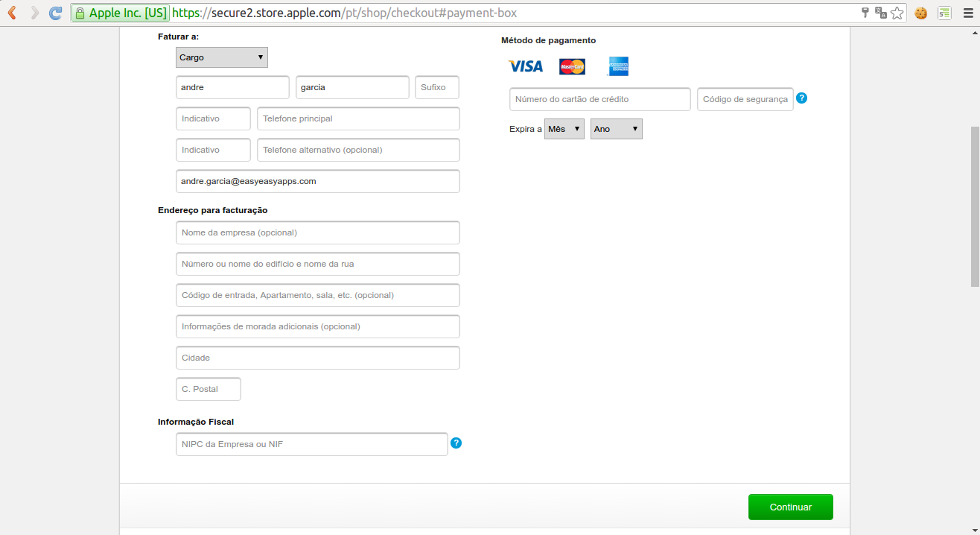
Task: Open the browser hamburger menu
Action: pyautogui.click(x=966, y=13)
